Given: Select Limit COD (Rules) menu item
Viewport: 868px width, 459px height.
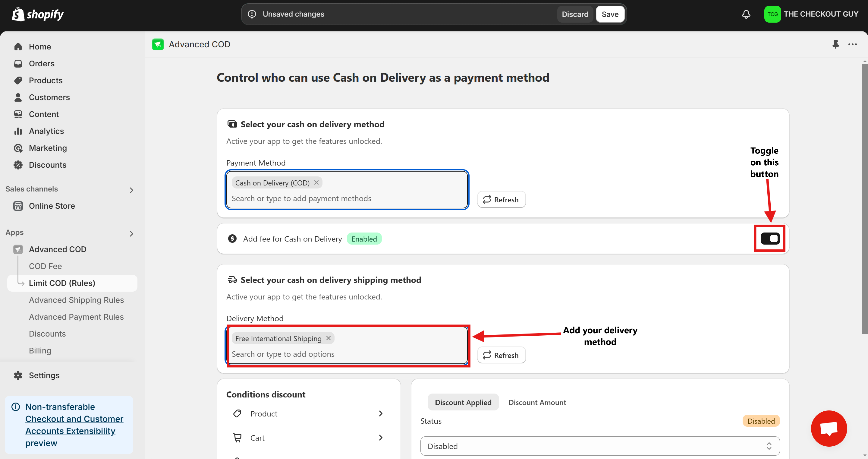Looking at the screenshot, I should 72,283.
